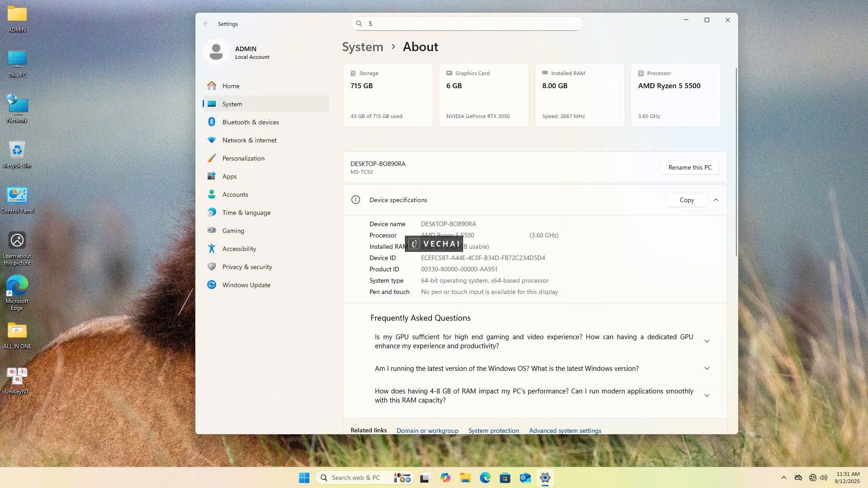Open Privacy & security shield icon

click(211, 267)
